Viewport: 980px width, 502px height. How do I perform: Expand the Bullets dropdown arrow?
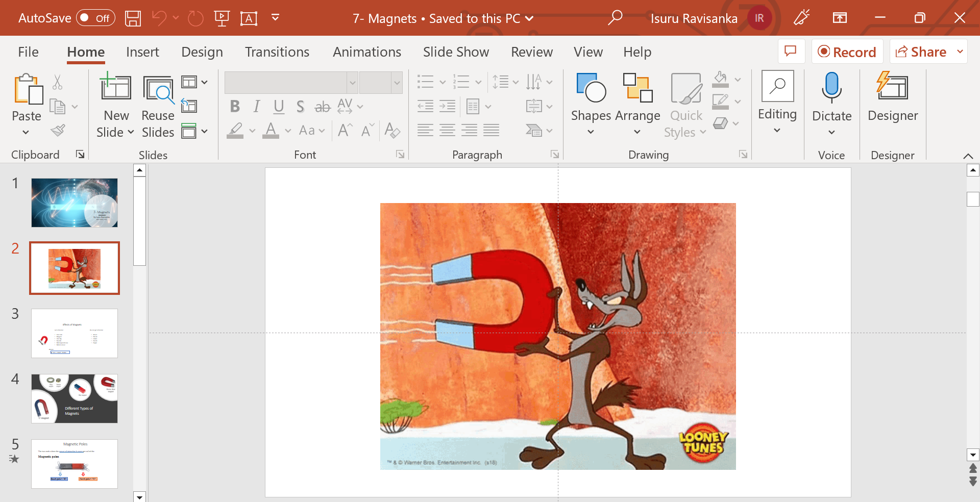(443, 82)
